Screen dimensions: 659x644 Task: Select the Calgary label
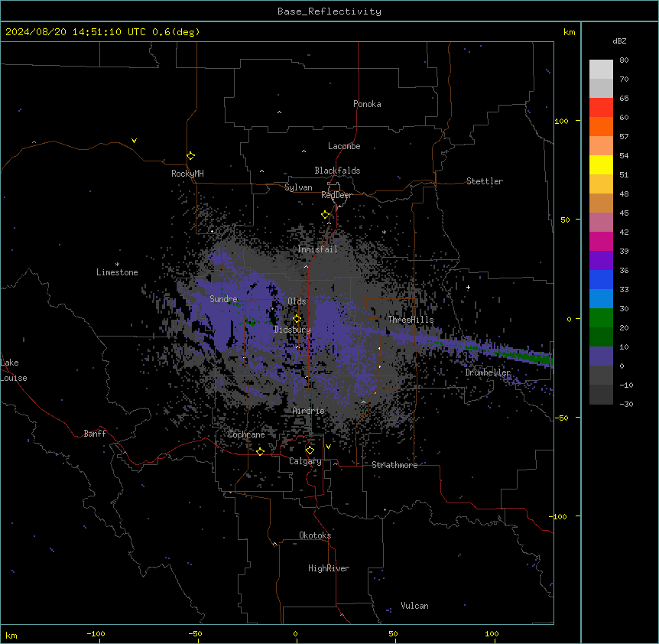click(306, 461)
